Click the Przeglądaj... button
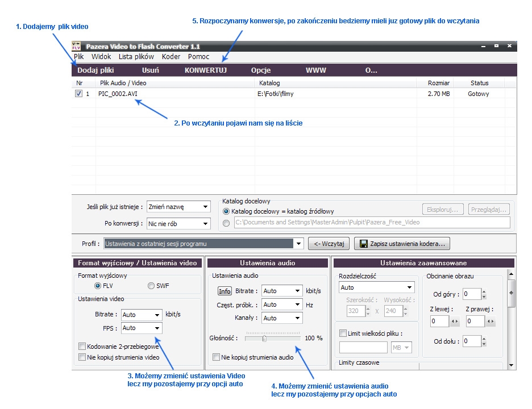Viewport: 532px width, 409px height. (489, 210)
